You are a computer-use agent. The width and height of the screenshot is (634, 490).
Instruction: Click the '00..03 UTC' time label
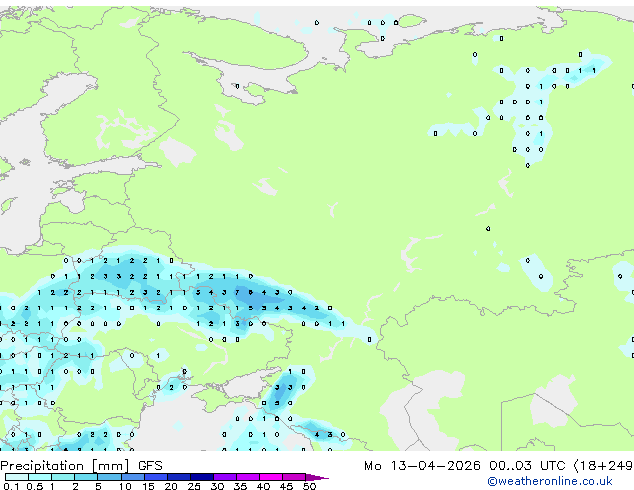point(527,466)
